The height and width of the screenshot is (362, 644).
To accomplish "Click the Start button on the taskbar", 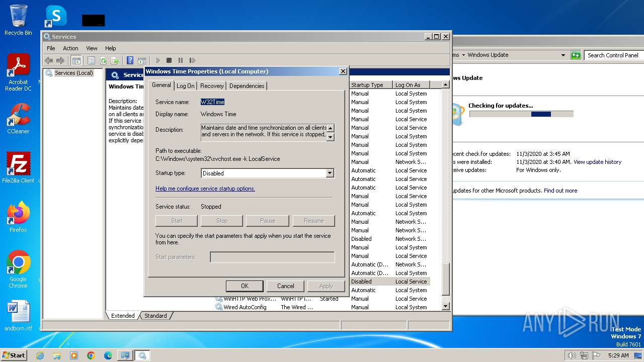I will (x=14, y=355).
